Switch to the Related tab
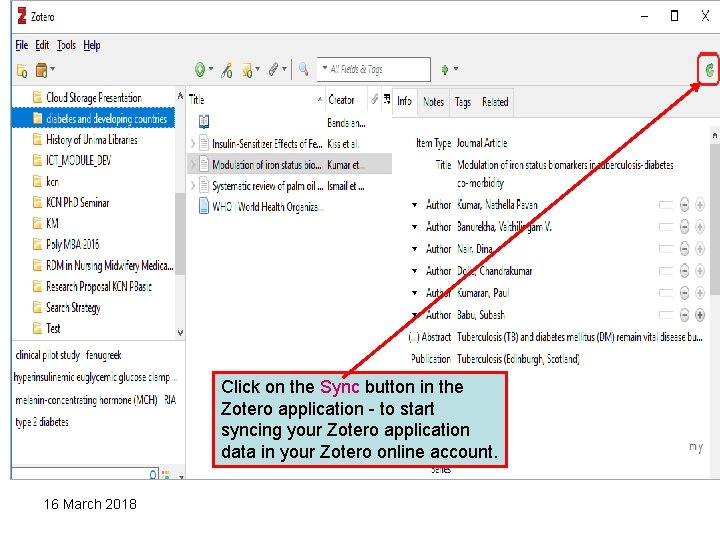 (x=495, y=101)
